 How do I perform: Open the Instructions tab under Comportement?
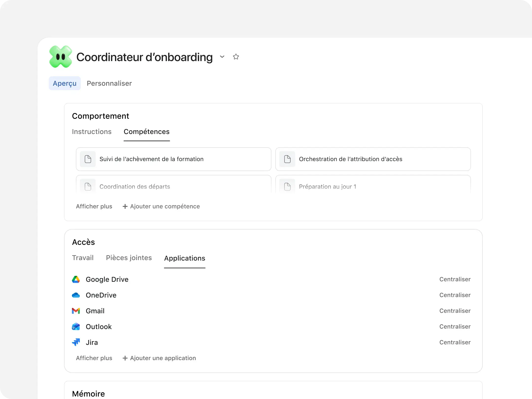[x=92, y=132]
